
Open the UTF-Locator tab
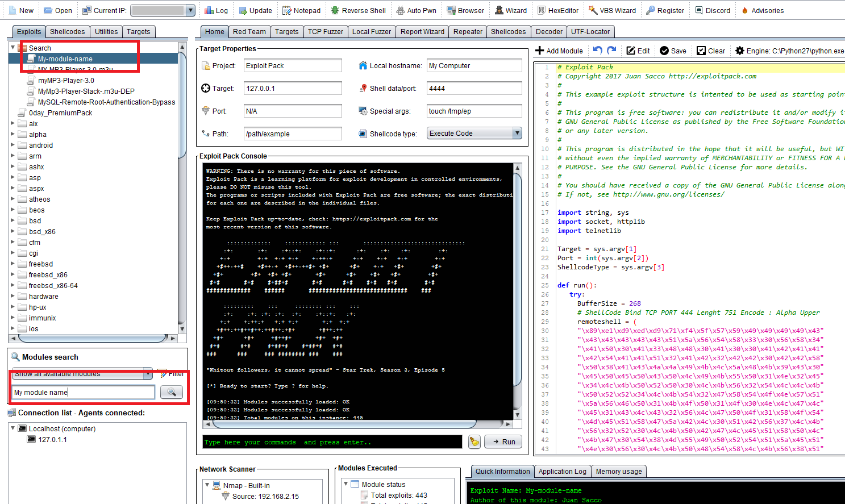590,32
